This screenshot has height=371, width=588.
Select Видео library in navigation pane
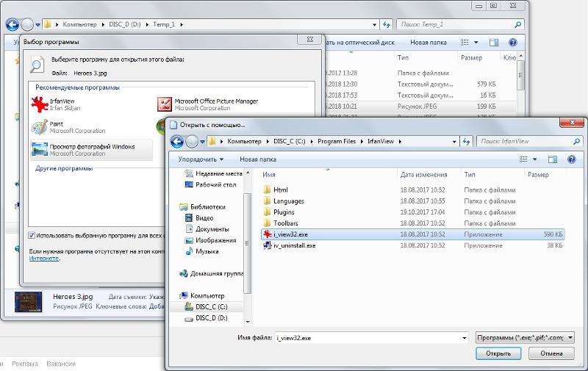pyautogui.click(x=199, y=218)
